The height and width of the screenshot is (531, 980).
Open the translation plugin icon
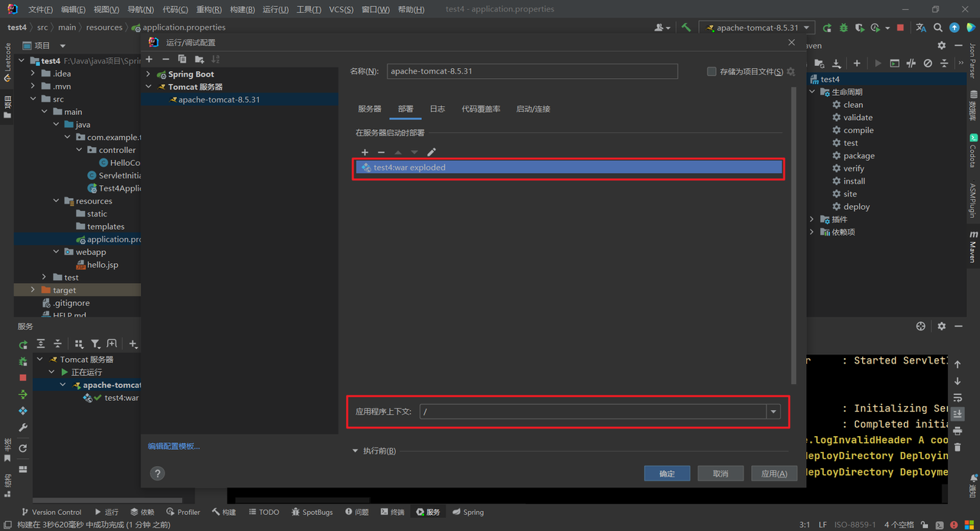[920, 28]
